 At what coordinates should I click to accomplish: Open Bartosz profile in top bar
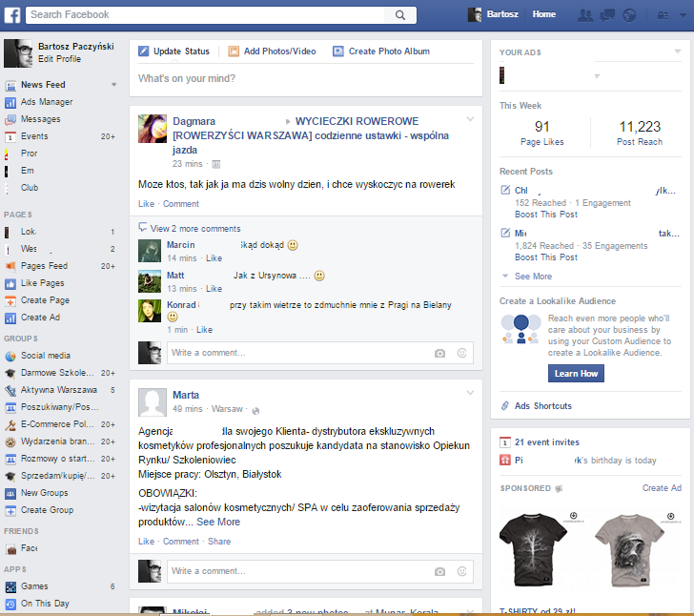click(493, 14)
